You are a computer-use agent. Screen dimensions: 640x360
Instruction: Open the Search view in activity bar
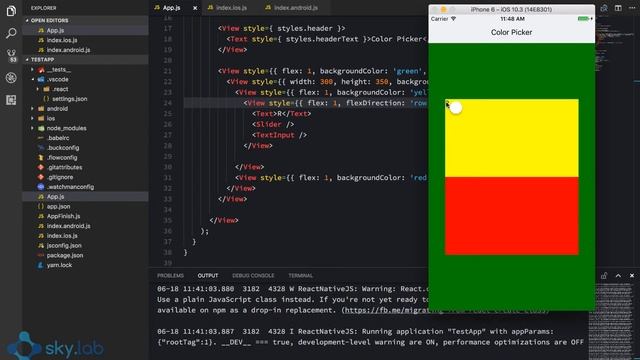coord(11,33)
